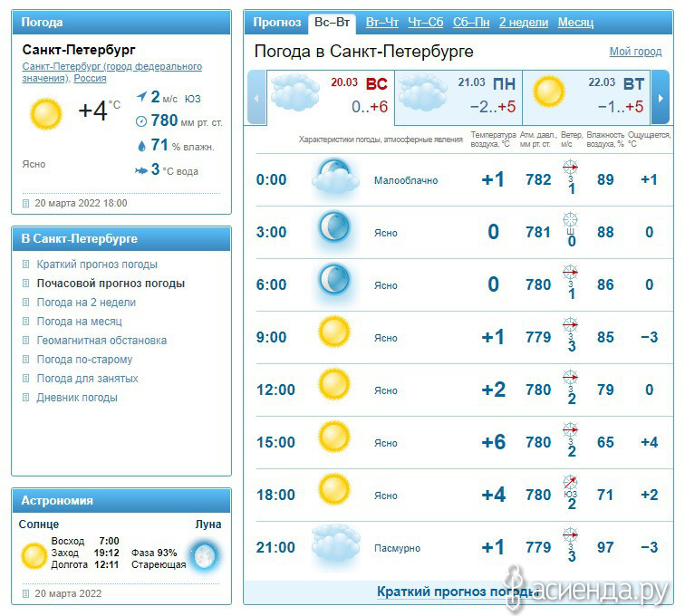Click the overcast cloud icon at 21:00
685x616 pixels.
pos(335,544)
